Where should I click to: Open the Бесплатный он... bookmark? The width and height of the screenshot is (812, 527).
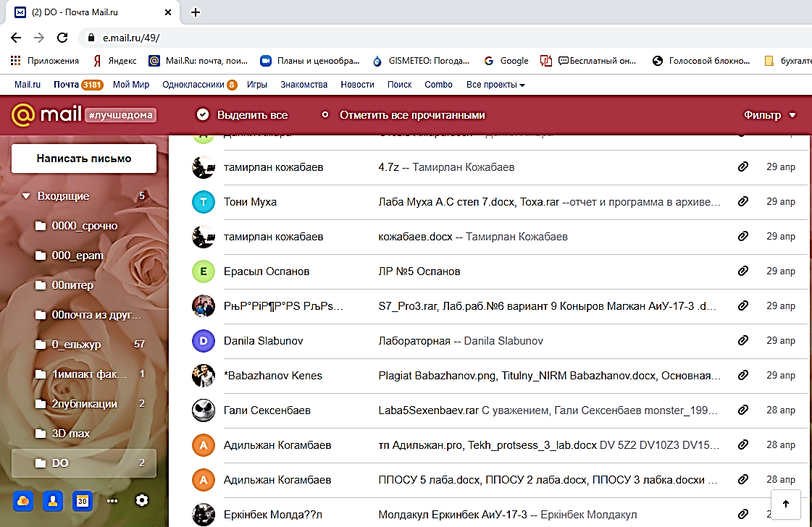pos(587,61)
